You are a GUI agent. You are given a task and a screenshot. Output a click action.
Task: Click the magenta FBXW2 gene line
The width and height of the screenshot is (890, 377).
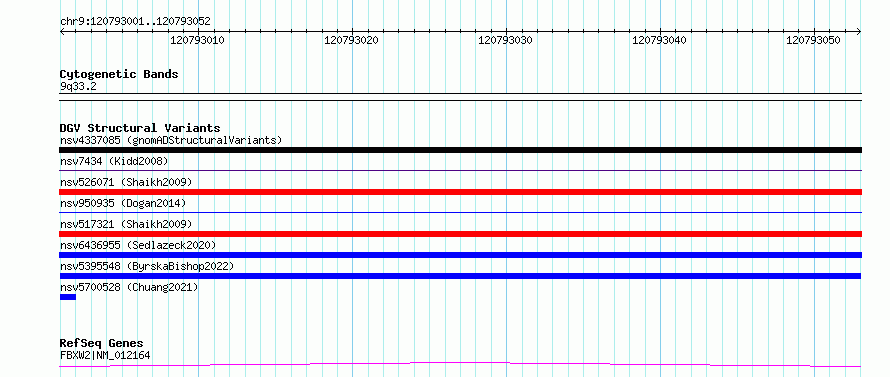[460, 364]
